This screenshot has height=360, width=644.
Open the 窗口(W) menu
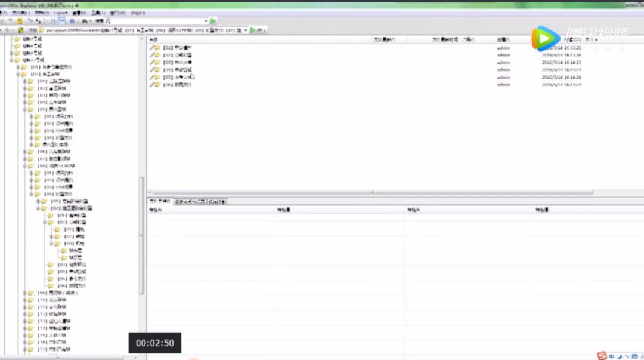pyautogui.click(x=117, y=13)
